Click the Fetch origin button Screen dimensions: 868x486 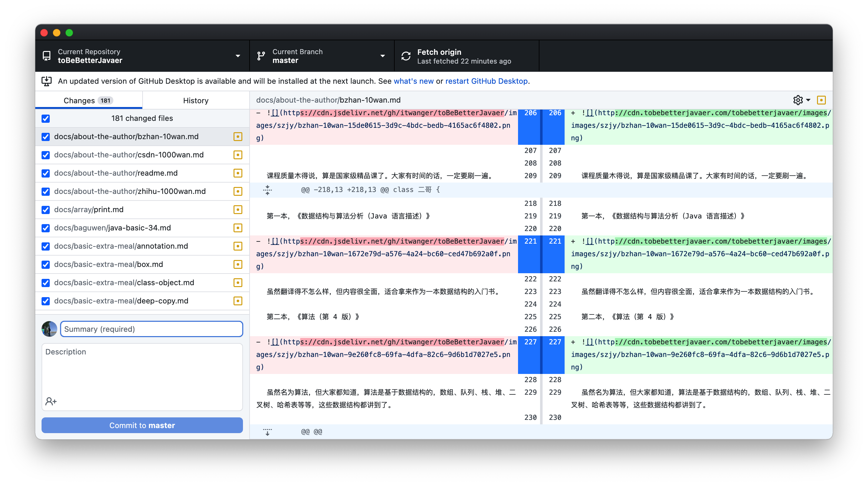click(x=467, y=56)
